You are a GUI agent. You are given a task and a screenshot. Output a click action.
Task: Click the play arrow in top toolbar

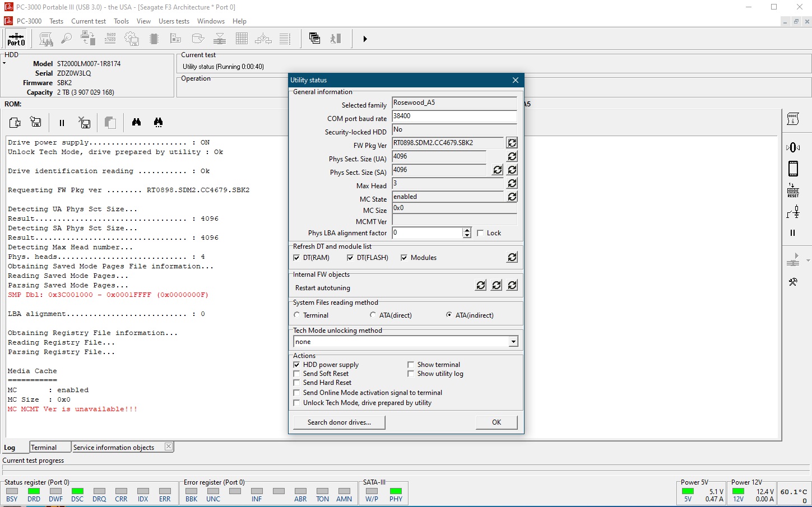(365, 39)
